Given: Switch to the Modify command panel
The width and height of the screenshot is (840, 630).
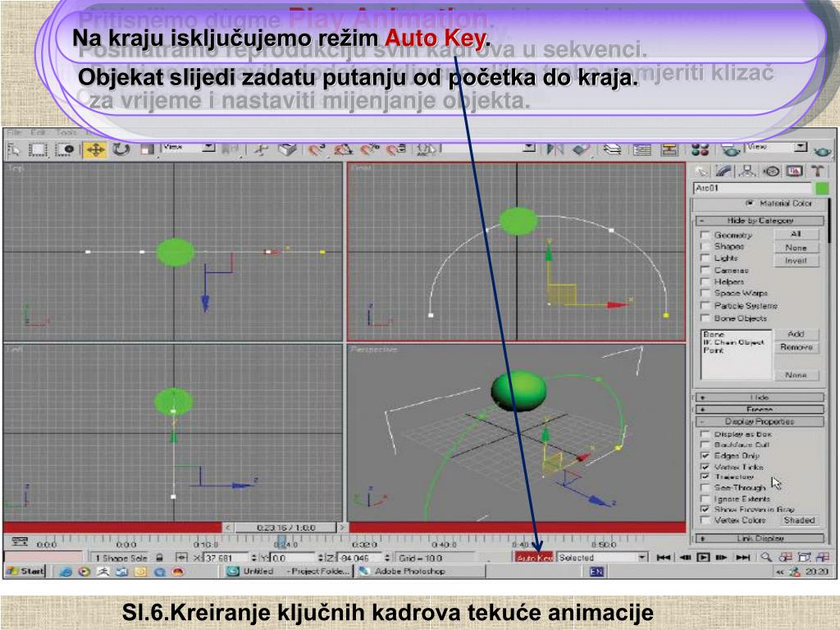Looking at the screenshot, I should point(724,171).
